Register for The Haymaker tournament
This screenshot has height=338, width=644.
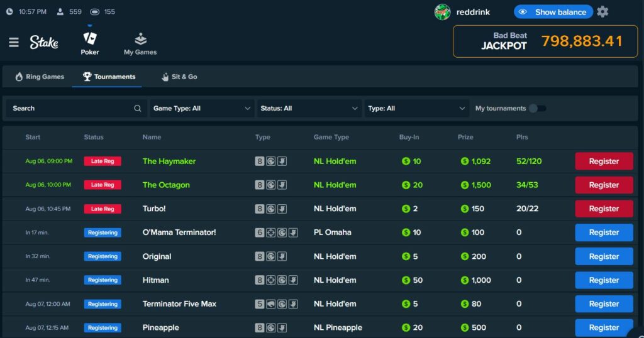[x=604, y=161]
